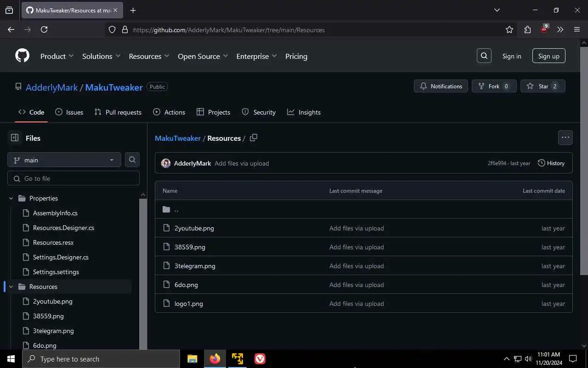The image size is (588, 368).
Task: Open the commit History link
Action: click(x=551, y=163)
